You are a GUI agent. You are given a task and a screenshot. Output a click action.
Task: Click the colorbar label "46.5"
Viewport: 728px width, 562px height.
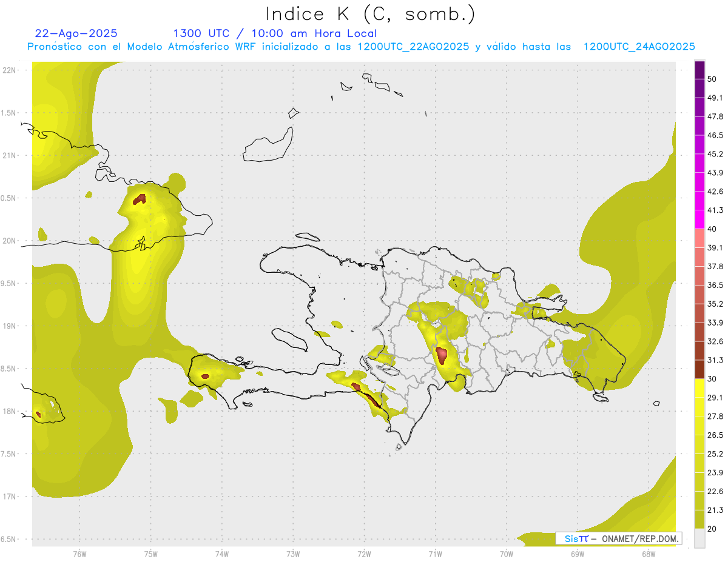coord(715,135)
